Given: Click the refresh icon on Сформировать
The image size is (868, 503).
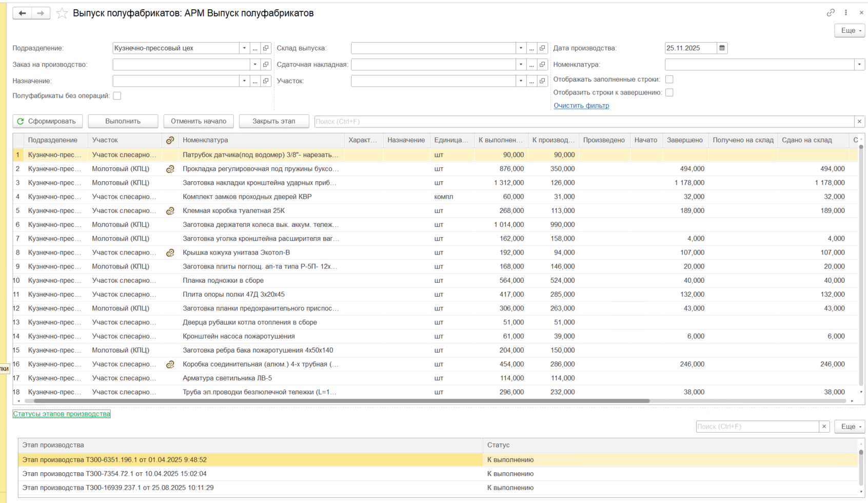Looking at the screenshot, I should pos(21,122).
